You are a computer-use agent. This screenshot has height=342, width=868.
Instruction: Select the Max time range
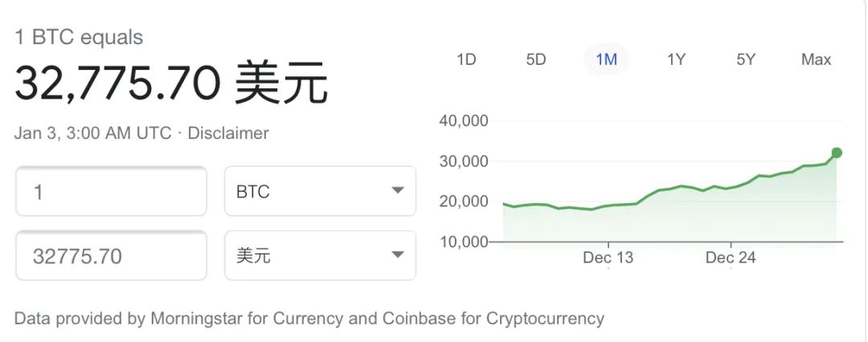pyautogui.click(x=816, y=59)
